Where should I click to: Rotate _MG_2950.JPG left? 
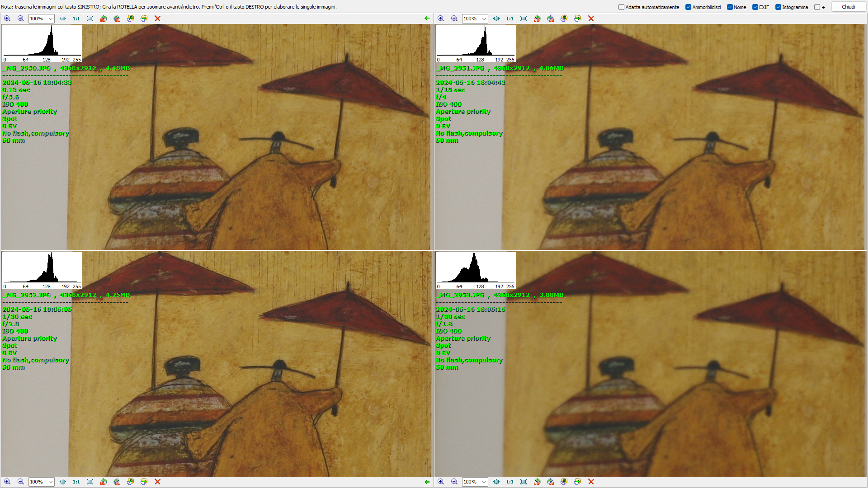(x=104, y=19)
